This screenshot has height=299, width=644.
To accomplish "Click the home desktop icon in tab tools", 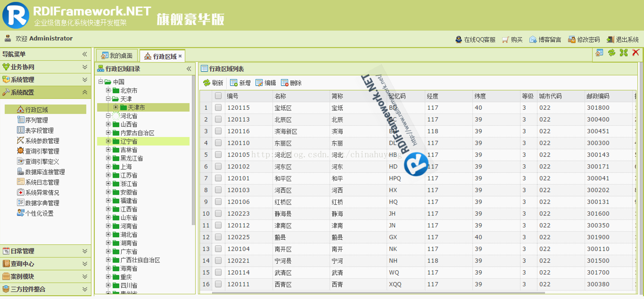I will point(599,53).
